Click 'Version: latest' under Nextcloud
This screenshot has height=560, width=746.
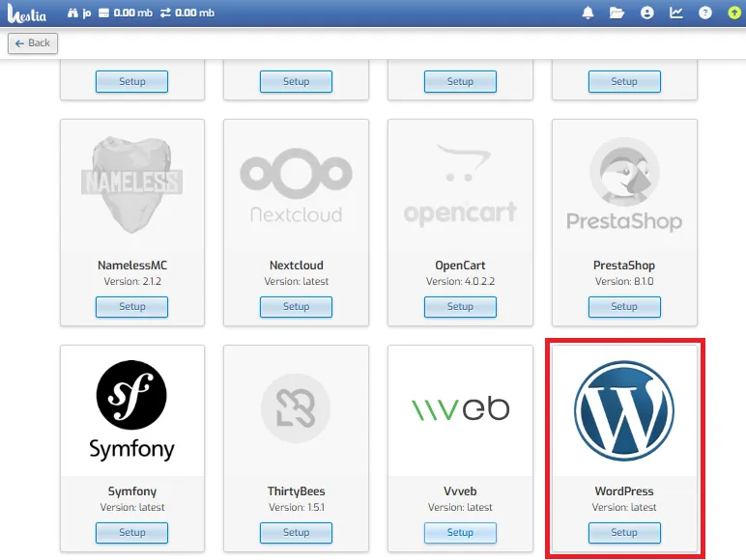(296, 281)
